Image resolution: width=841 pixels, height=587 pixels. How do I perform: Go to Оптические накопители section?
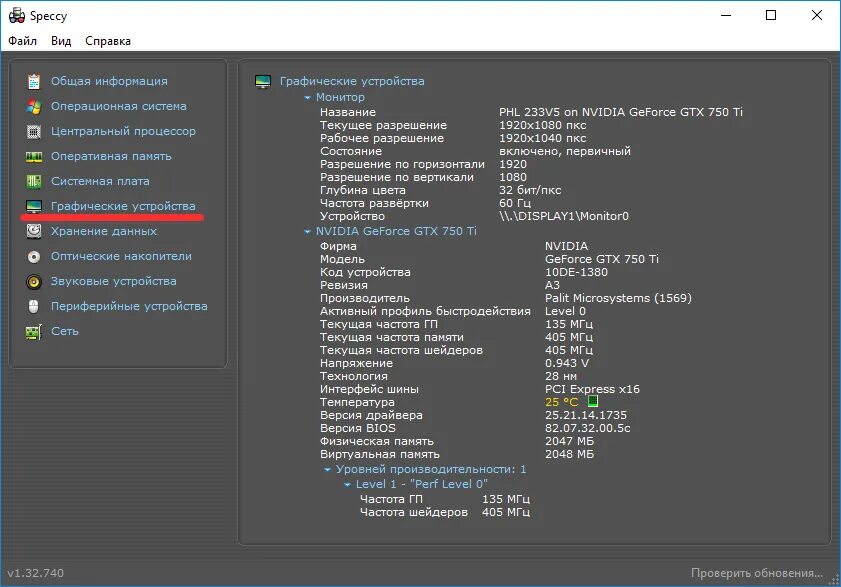click(121, 256)
